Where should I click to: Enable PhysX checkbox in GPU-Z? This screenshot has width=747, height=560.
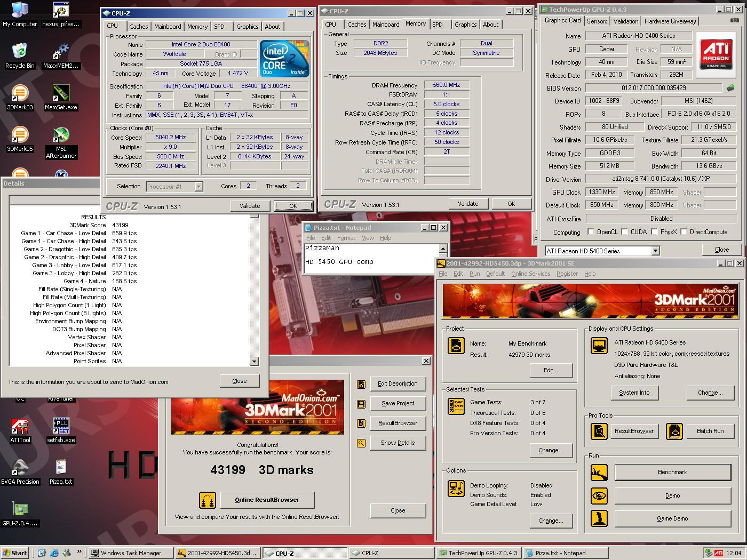coord(654,232)
